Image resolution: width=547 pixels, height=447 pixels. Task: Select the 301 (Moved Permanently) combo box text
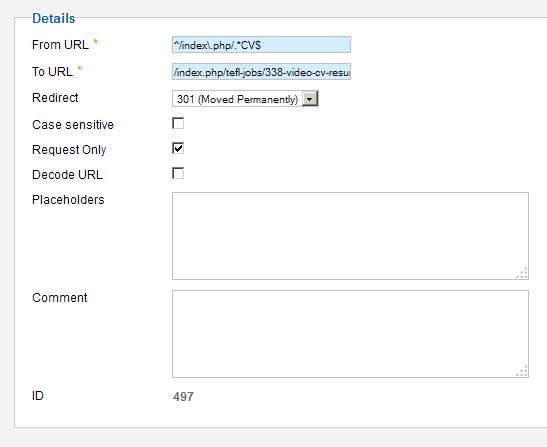(237, 99)
